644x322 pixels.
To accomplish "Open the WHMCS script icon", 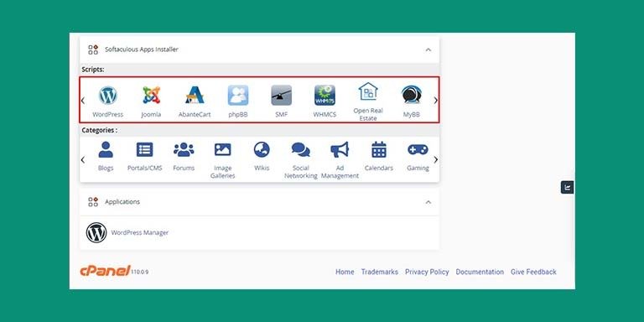I will click(325, 96).
